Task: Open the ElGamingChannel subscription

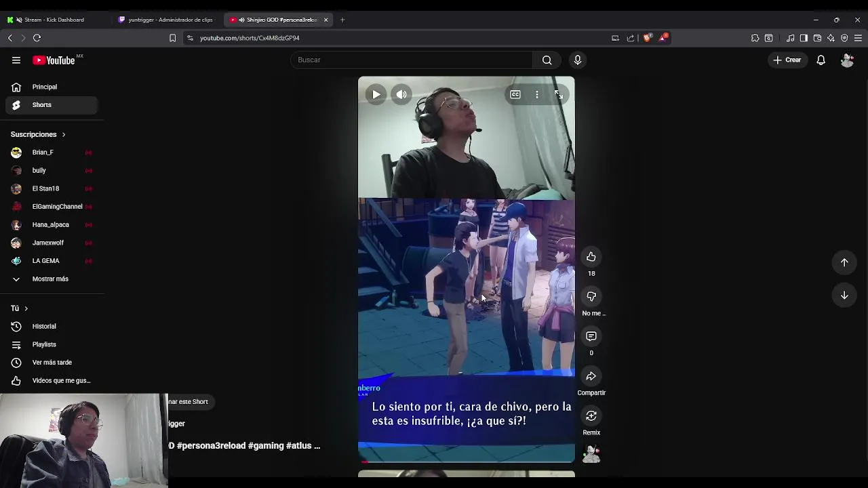Action: tap(52, 207)
